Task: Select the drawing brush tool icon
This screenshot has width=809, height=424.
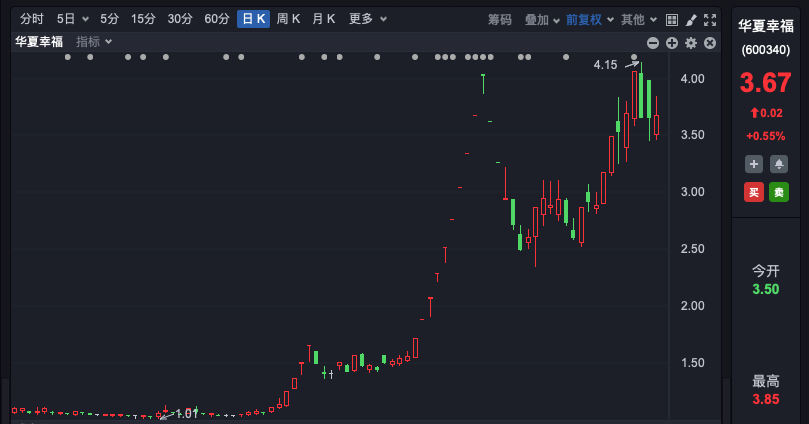Action: click(690, 19)
